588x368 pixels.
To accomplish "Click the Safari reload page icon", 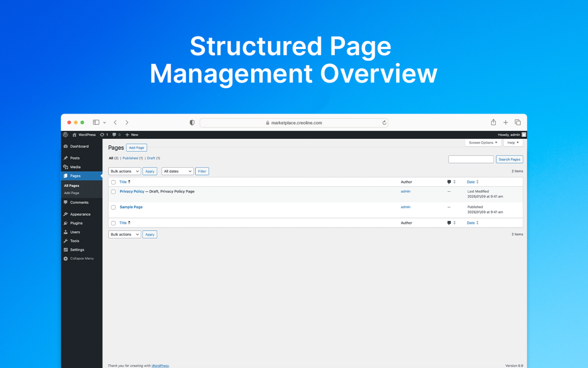I will 384,123.
